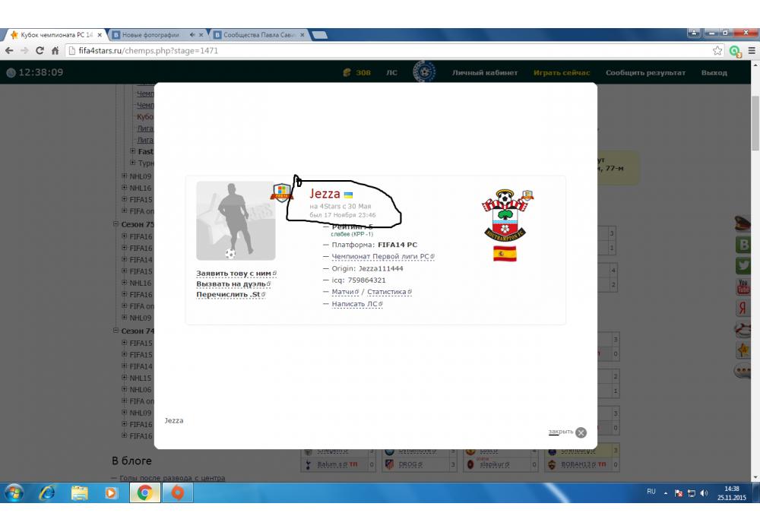Viewport: 760px width, 532px height.
Task: Open the Статистика link
Action: (x=389, y=292)
